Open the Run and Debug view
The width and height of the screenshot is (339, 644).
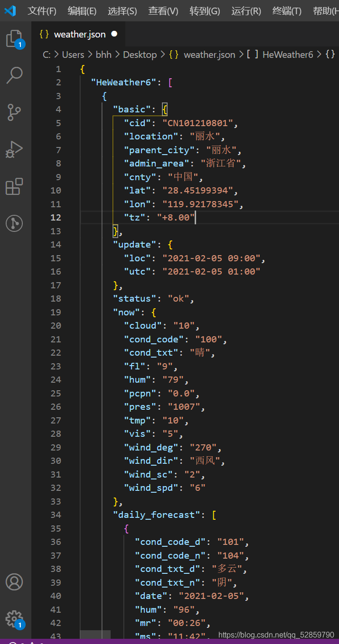14,150
